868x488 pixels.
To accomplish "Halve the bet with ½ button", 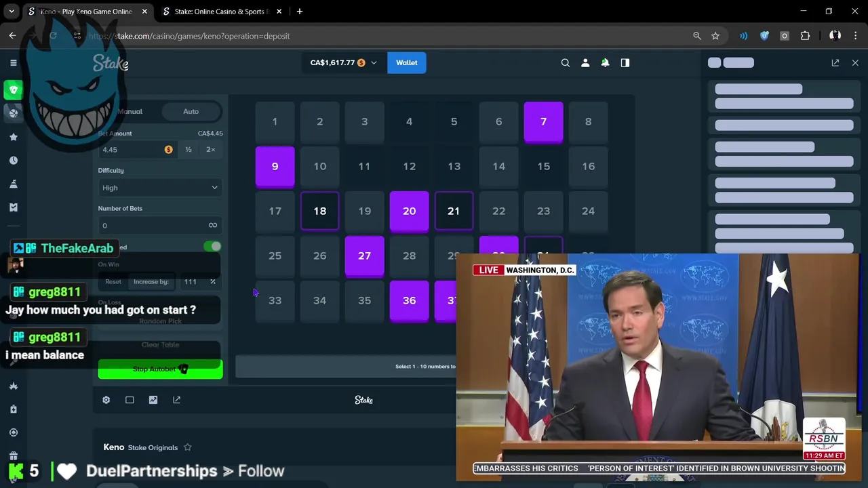I will tap(189, 150).
